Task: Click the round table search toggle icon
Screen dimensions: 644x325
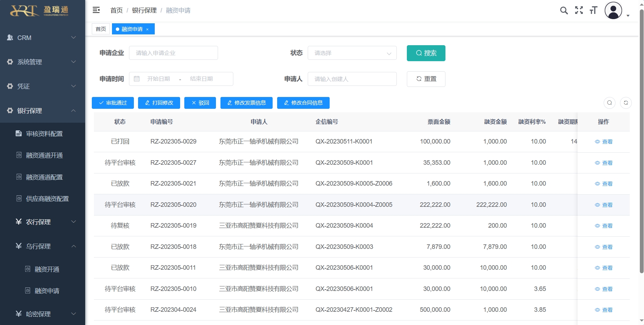Action: [x=610, y=103]
